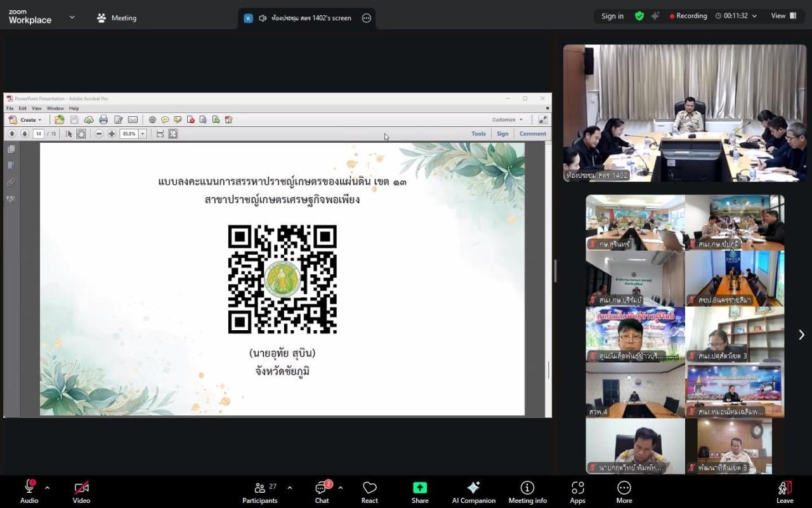Screen dimensions: 812x508
Task: Click the fit one full page icon
Action: click(173, 134)
